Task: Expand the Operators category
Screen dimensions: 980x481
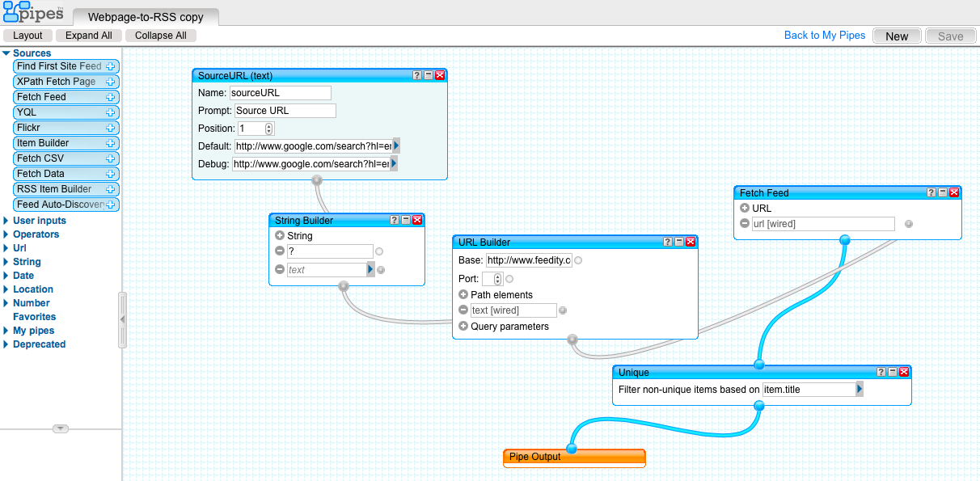Action: [6, 234]
